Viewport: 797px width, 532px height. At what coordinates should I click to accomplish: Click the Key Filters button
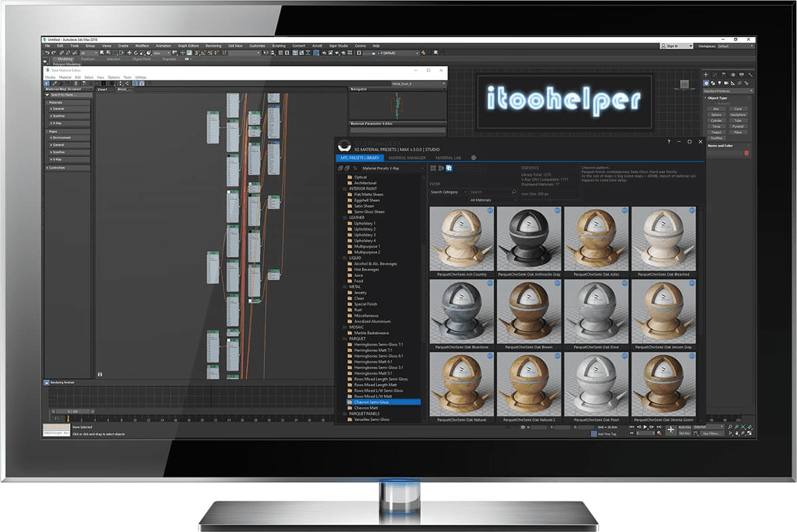[712, 433]
